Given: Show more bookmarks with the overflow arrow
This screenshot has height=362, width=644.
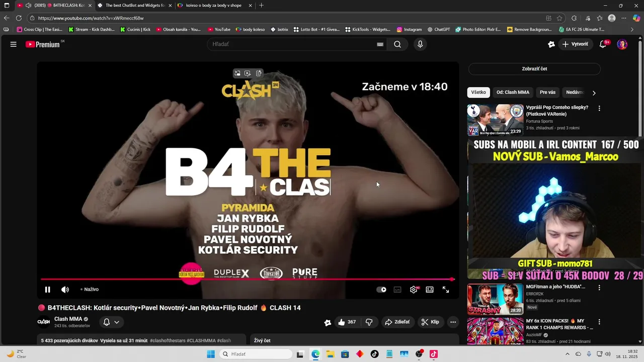Looking at the screenshot, I should (632, 30).
